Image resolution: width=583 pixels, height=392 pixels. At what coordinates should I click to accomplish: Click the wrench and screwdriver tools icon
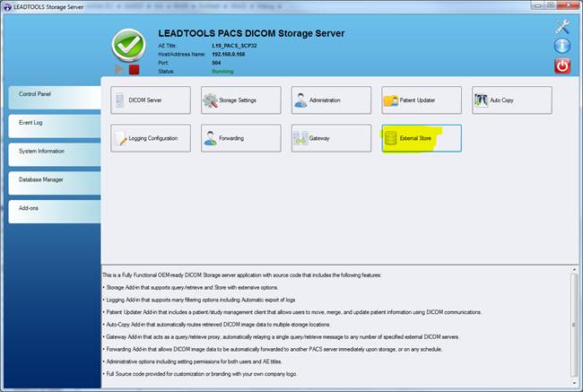tap(562, 27)
